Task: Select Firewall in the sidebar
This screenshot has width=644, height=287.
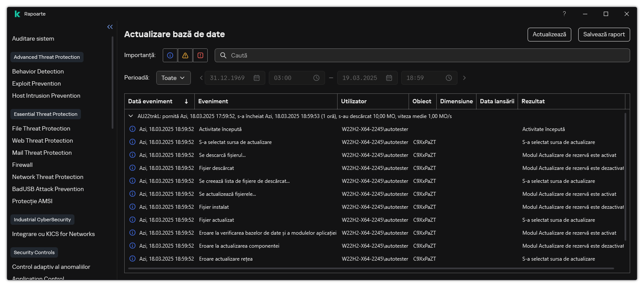Action: 22,165
